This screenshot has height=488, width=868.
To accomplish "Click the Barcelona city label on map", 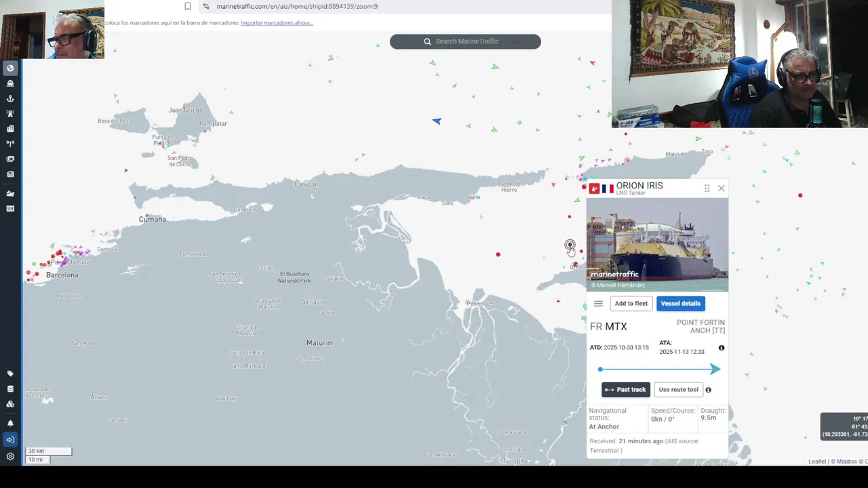I will pos(62,275).
